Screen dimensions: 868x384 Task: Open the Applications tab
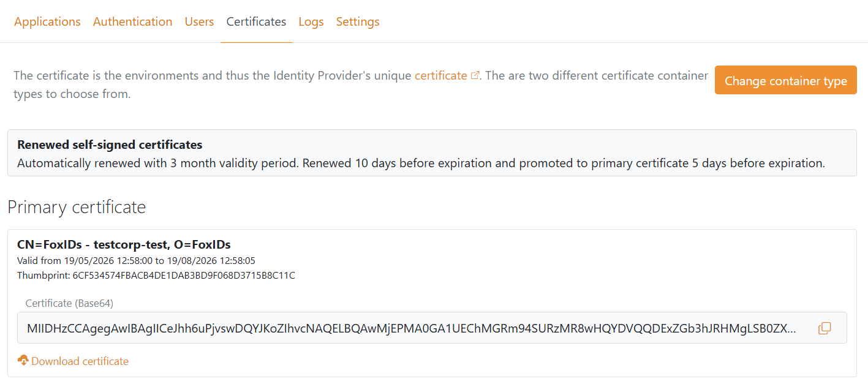click(47, 21)
